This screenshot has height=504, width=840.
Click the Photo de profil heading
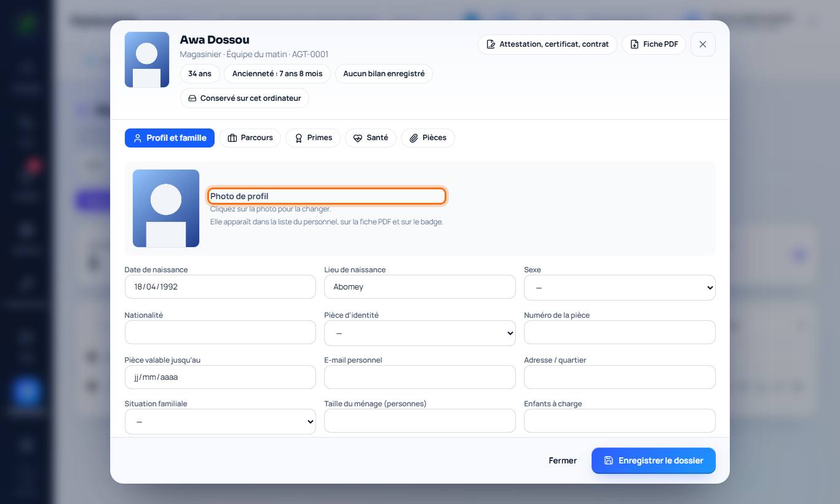pyautogui.click(x=239, y=196)
